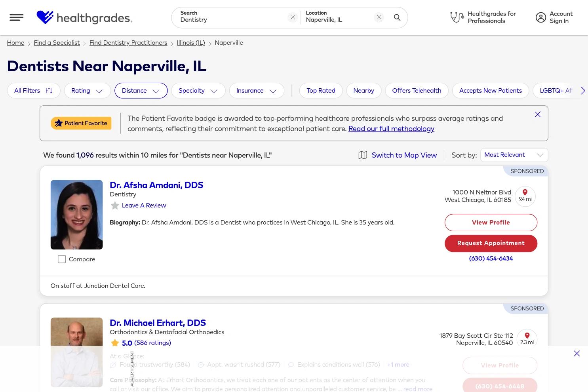Toggle the Nearby filter chip
This screenshot has width=588, height=392.
coord(363,91)
